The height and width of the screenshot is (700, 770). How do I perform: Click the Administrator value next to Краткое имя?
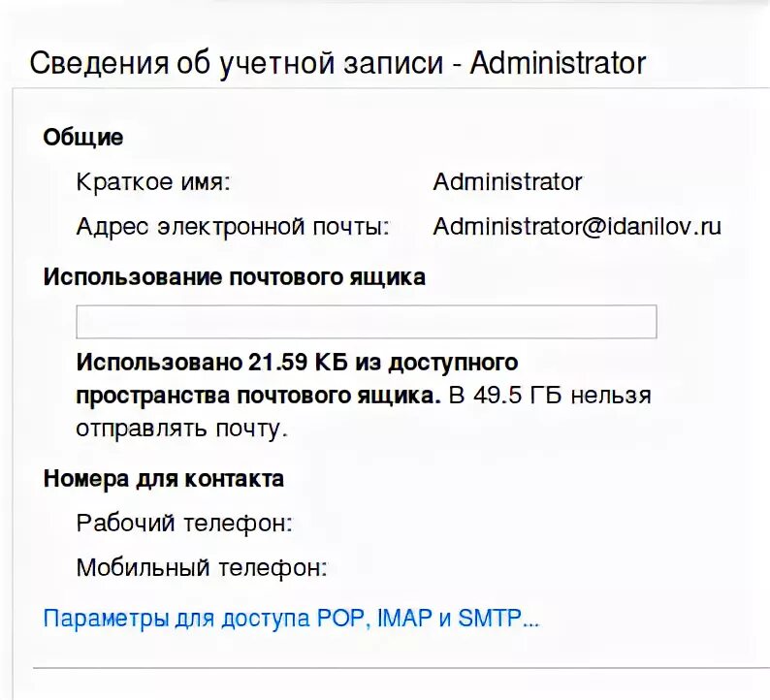507,182
